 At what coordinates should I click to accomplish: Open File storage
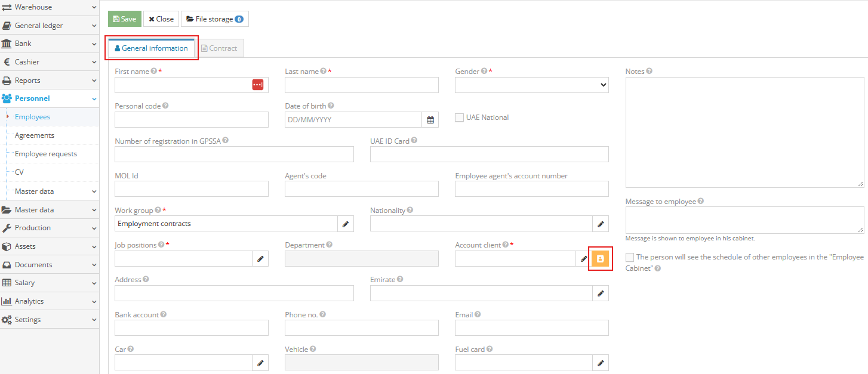coord(215,19)
